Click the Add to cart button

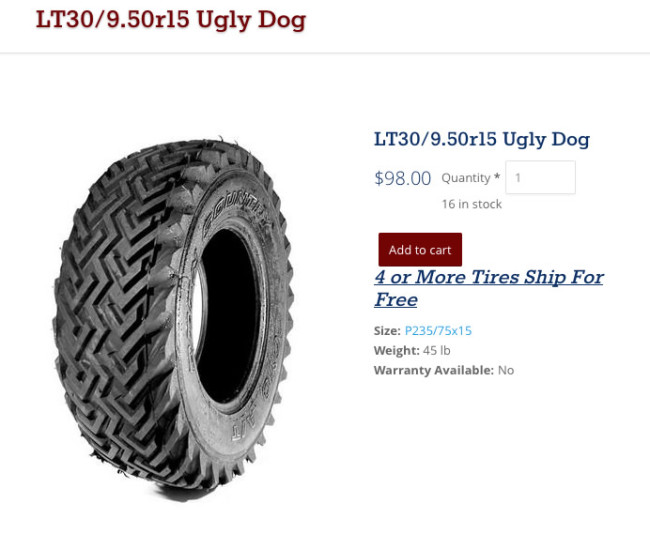(x=420, y=250)
